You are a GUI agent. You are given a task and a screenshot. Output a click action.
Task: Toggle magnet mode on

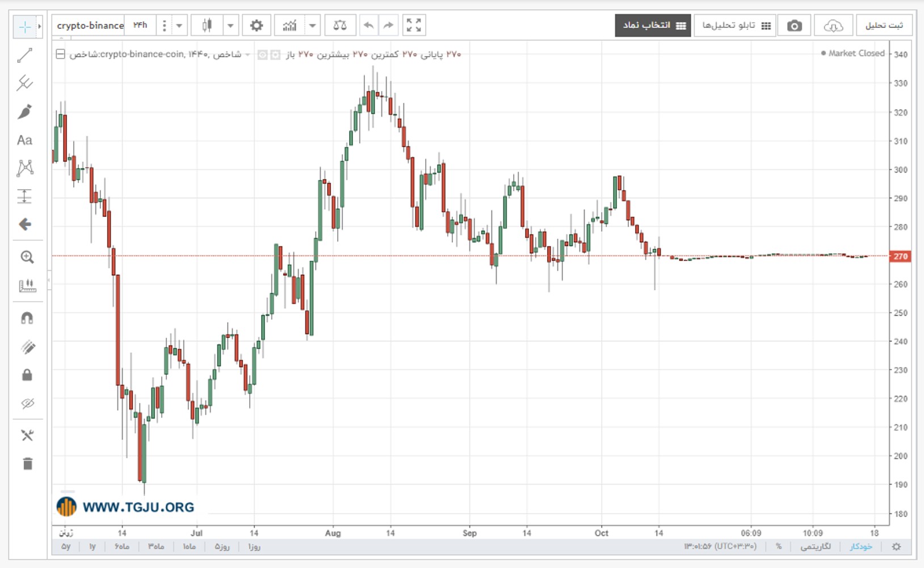pyautogui.click(x=27, y=318)
